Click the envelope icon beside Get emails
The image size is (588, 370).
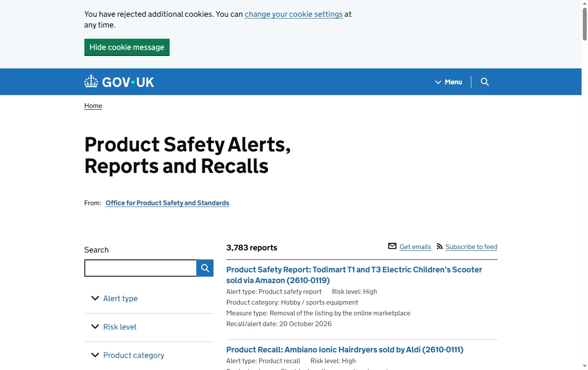tap(392, 246)
